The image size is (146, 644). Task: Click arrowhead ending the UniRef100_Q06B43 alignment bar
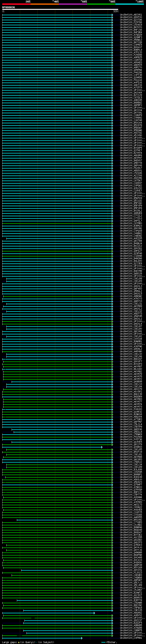coord(102,447)
